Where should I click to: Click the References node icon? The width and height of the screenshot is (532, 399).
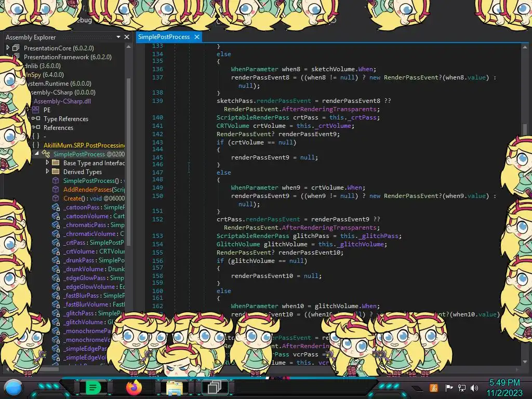(x=36, y=127)
